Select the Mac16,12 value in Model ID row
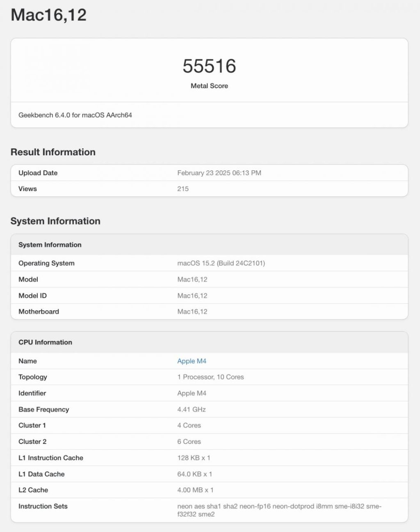This screenshot has height=532, width=420. click(x=192, y=296)
